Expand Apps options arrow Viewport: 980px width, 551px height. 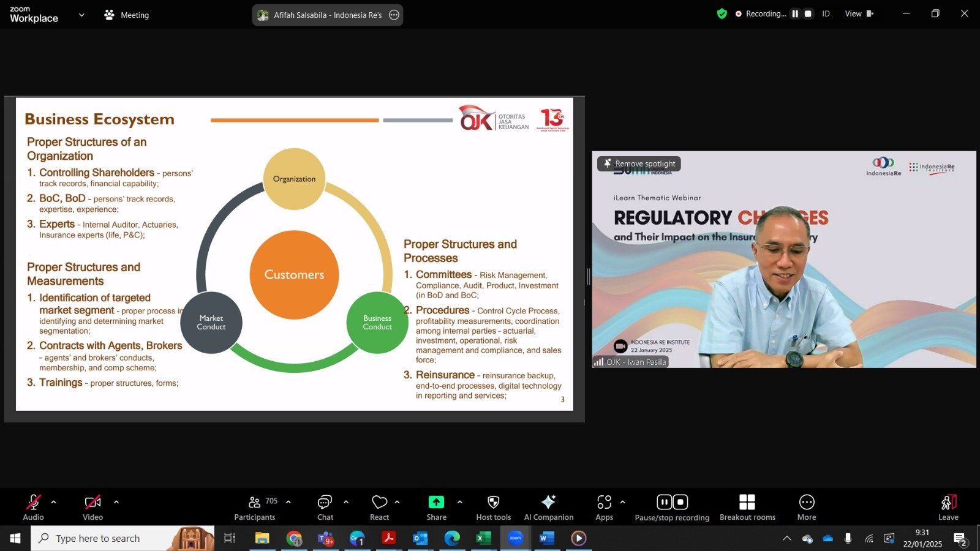623,502
